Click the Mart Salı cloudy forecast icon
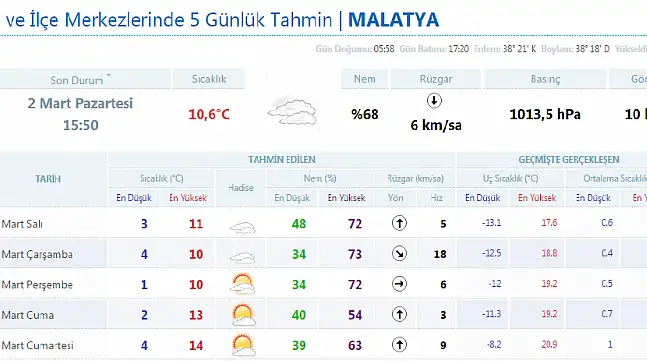The image size is (647, 364). [x=242, y=227]
